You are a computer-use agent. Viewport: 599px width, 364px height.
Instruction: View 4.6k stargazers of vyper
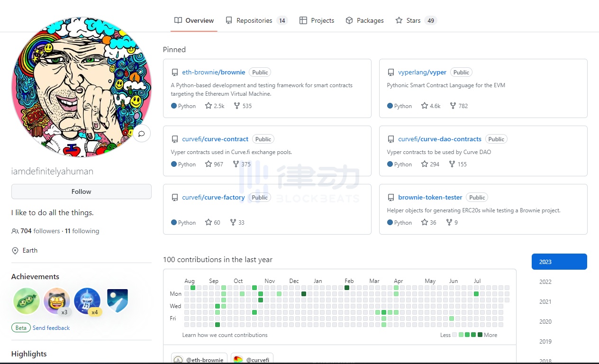[431, 106]
